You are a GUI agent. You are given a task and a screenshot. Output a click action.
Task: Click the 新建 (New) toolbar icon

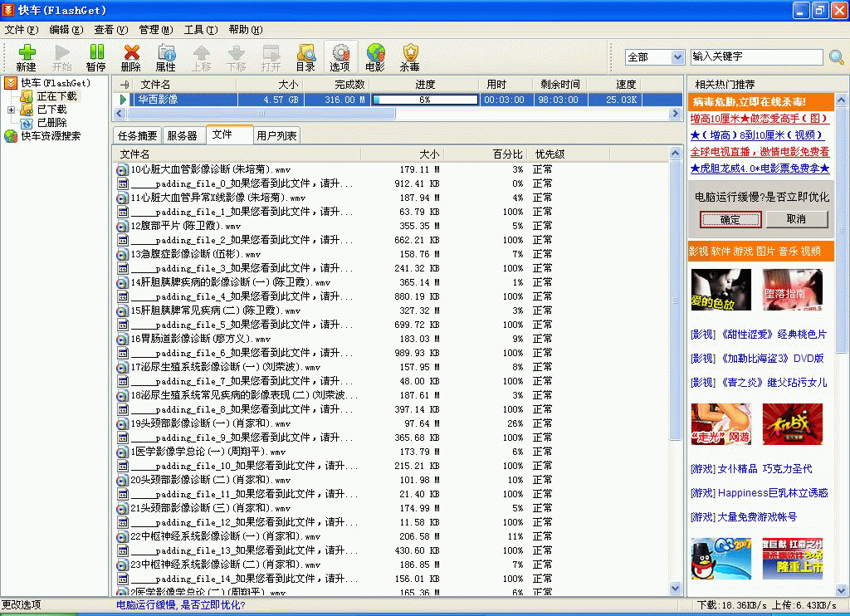point(26,58)
